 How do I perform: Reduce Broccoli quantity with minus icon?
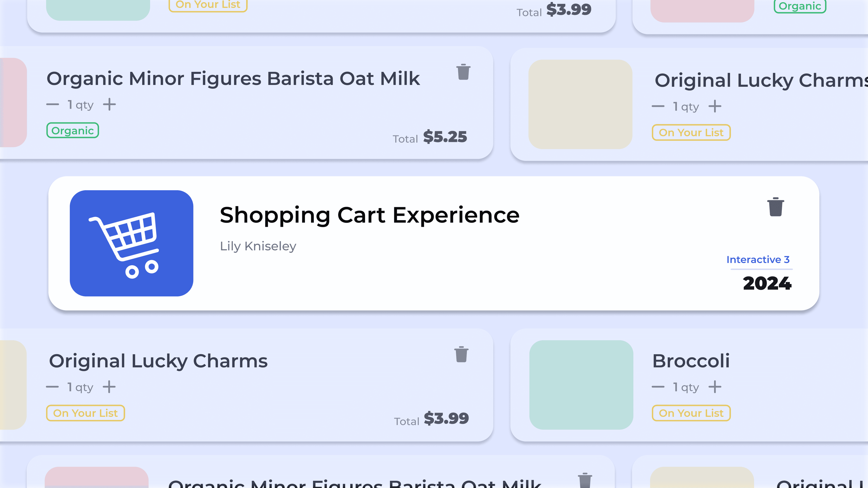point(658,387)
